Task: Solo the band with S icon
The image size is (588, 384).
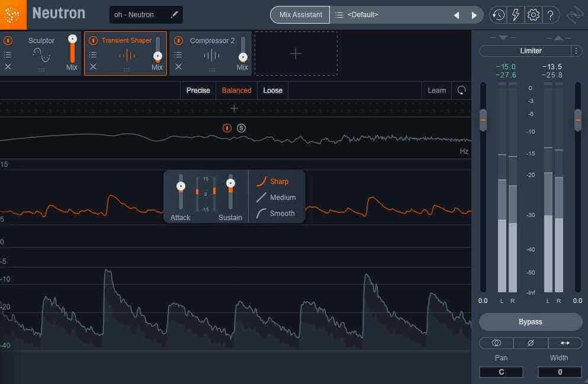Action: [241, 128]
